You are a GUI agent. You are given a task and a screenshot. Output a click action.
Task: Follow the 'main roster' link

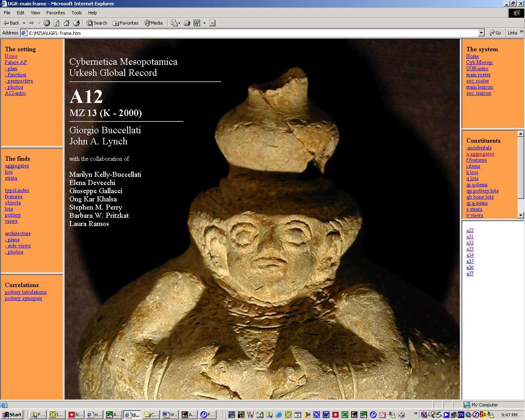tap(478, 75)
